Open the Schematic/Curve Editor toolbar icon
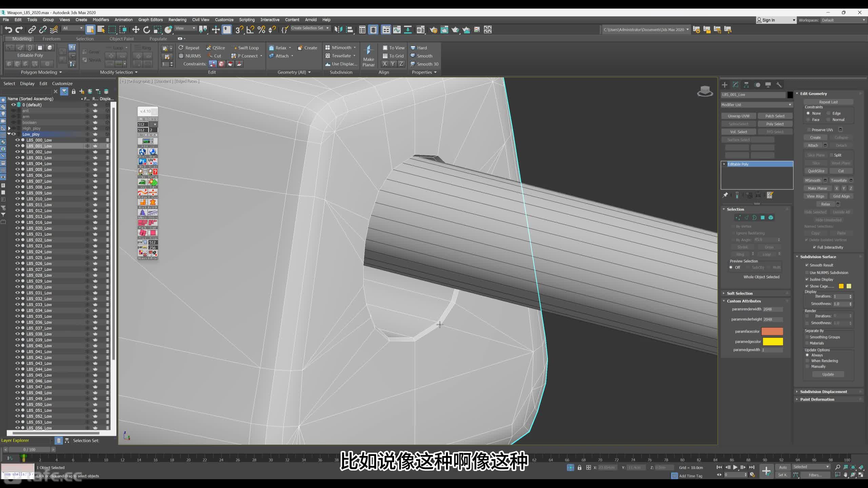868x488 pixels. click(397, 30)
